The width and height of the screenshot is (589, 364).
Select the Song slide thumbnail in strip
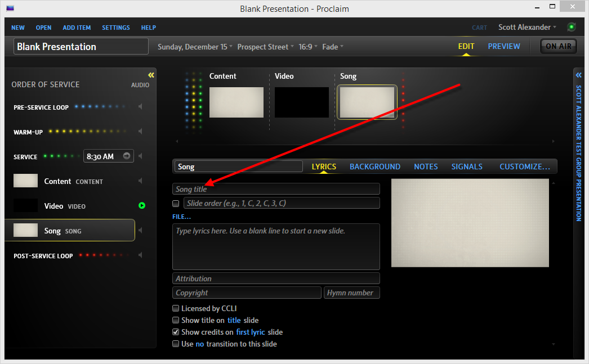click(x=367, y=102)
